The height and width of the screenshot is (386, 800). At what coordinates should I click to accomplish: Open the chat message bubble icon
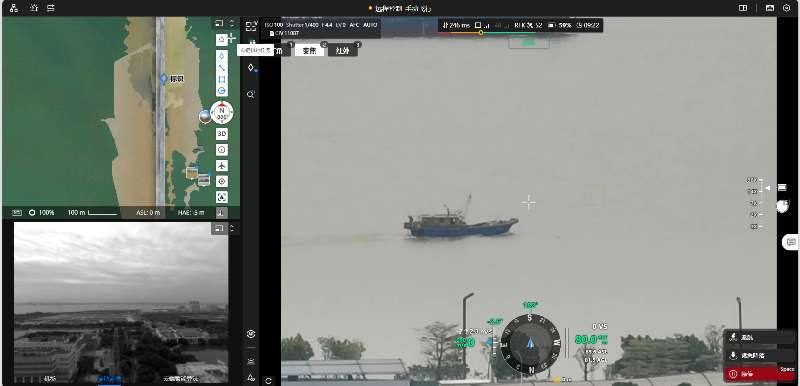[791, 242]
